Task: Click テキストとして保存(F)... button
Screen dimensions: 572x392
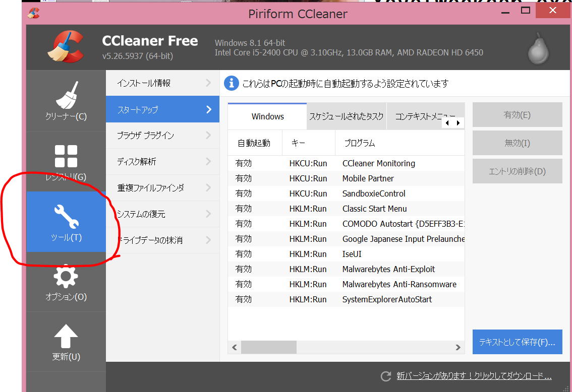Action: (518, 342)
